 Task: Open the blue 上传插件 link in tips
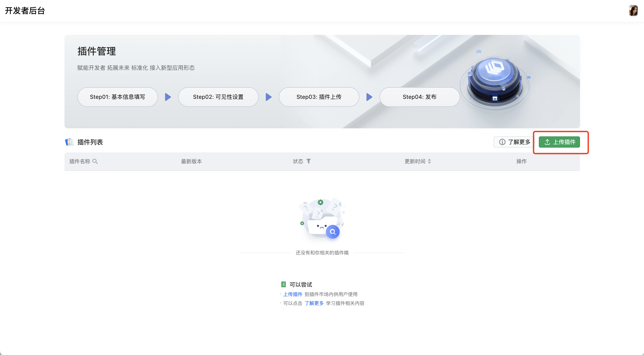[292, 294]
